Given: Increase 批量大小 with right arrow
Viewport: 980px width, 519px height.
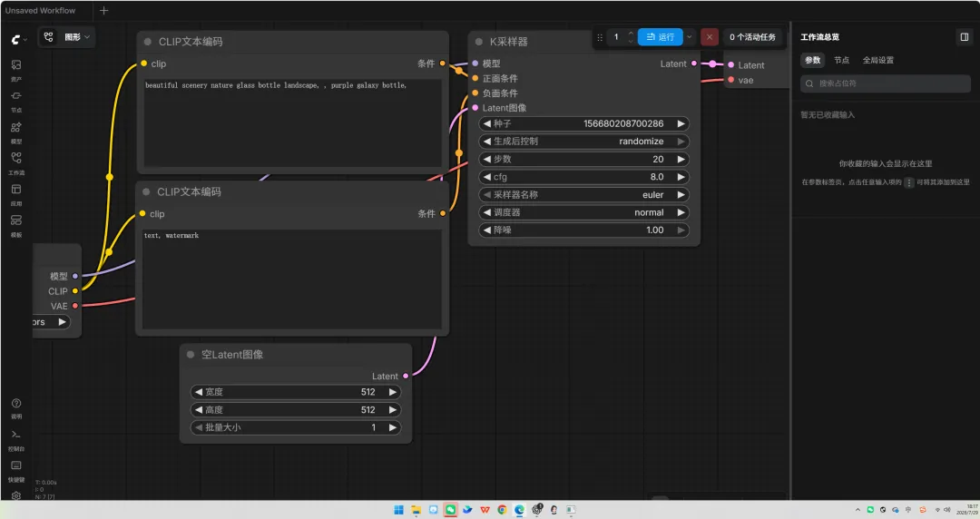Looking at the screenshot, I should tap(393, 427).
